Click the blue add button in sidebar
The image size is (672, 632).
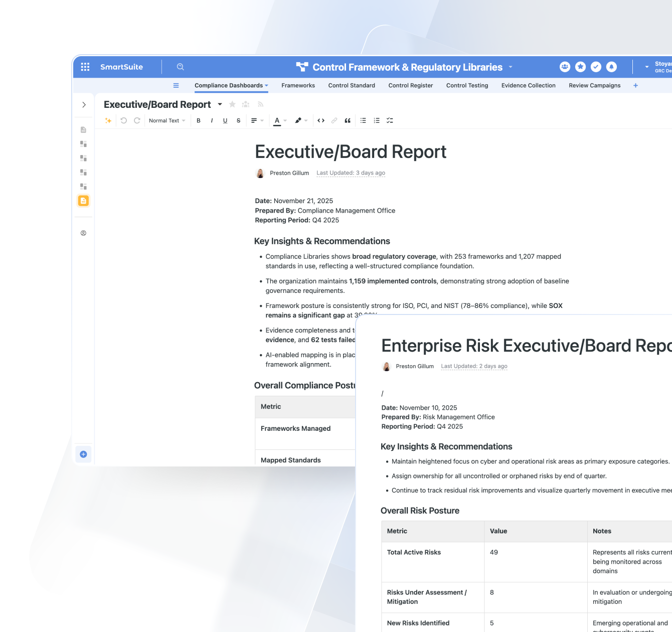point(83,454)
